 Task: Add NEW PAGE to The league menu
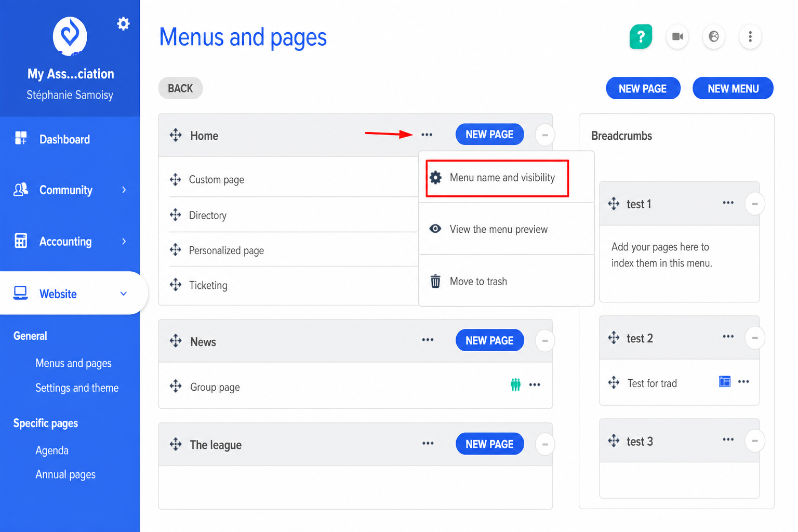coord(489,444)
